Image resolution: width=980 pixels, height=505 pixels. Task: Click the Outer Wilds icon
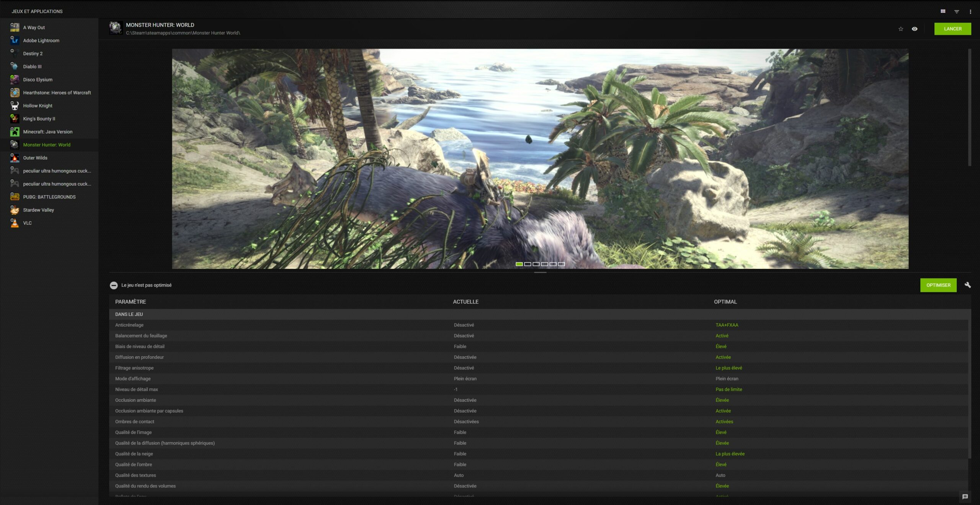click(x=15, y=158)
